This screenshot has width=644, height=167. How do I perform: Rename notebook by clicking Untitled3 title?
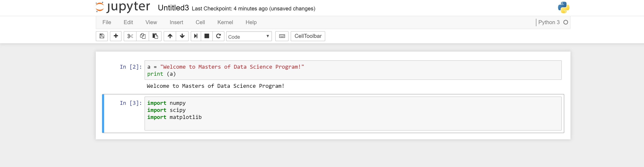click(173, 8)
